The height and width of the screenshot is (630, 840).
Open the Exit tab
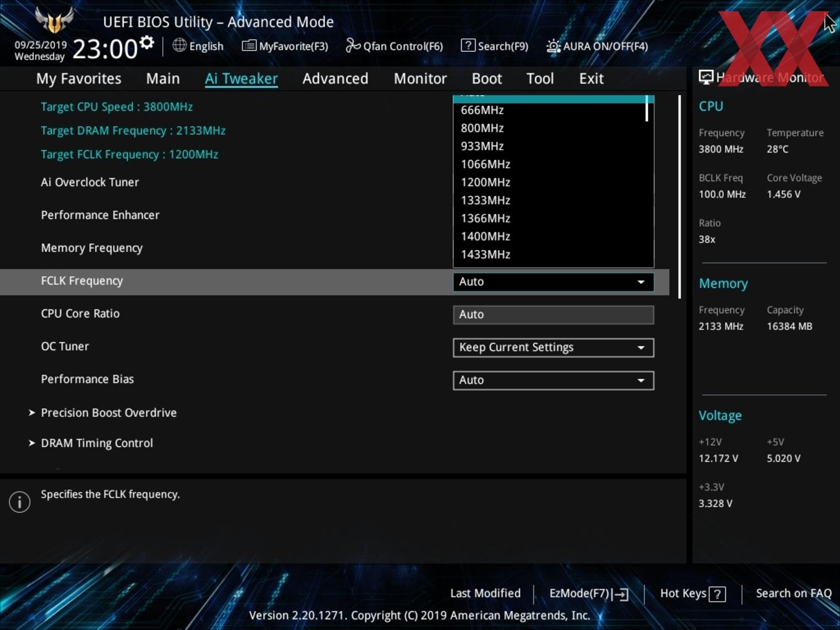pyautogui.click(x=591, y=78)
